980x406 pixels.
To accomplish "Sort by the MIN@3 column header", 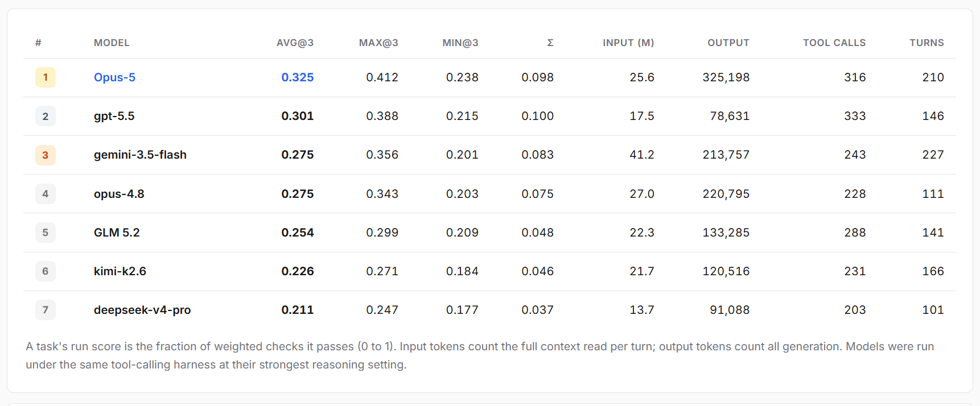I will (460, 43).
